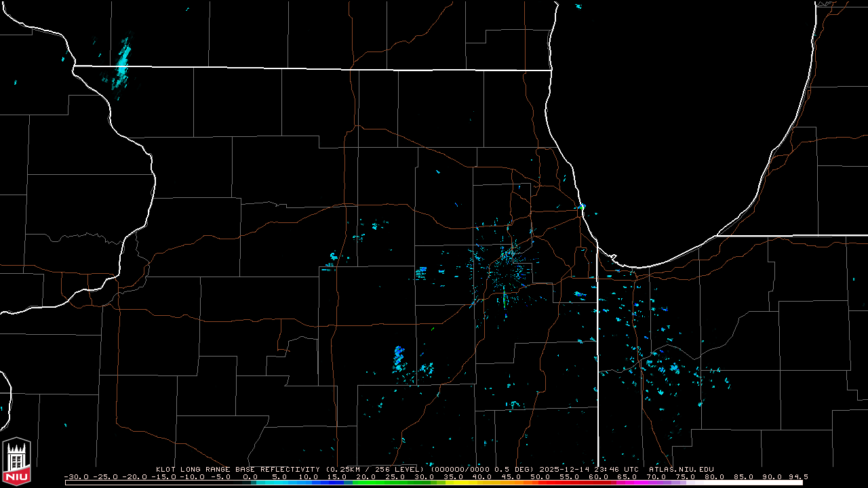
Task: Click the blue radar echo cluster south of center
Action: (399, 358)
